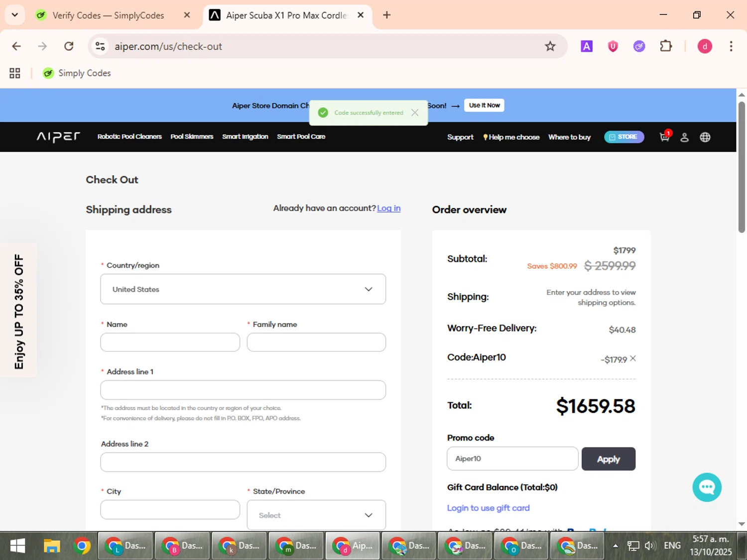
Task: Open Windows Start menu
Action: click(18, 546)
